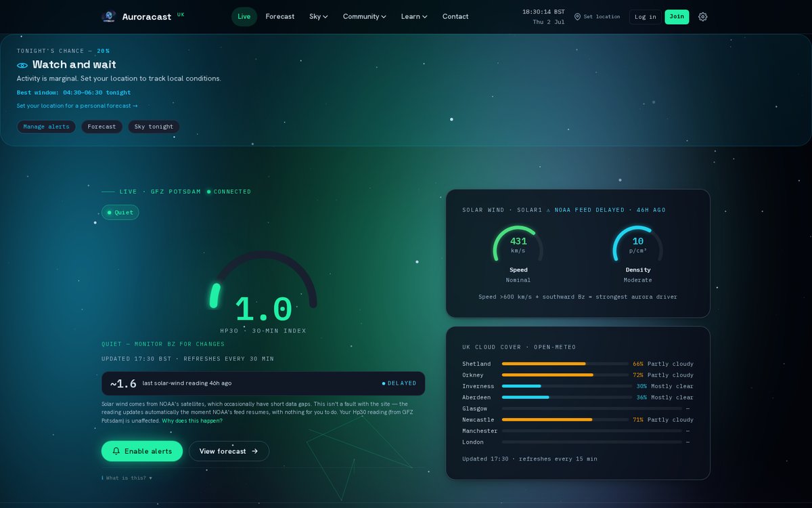Click the Glasgow row label

point(475,408)
